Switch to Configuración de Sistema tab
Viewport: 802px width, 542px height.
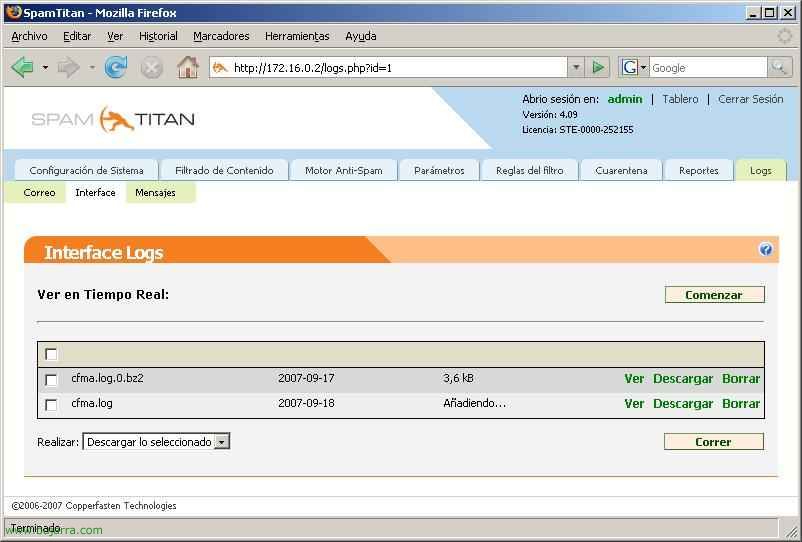tap(86, 170)
